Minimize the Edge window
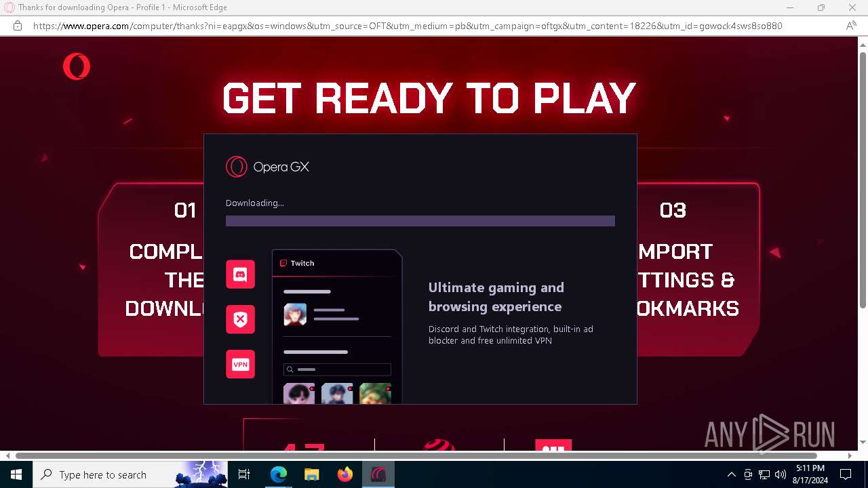Viewport: 868px width, 488px height. (790, 7)
